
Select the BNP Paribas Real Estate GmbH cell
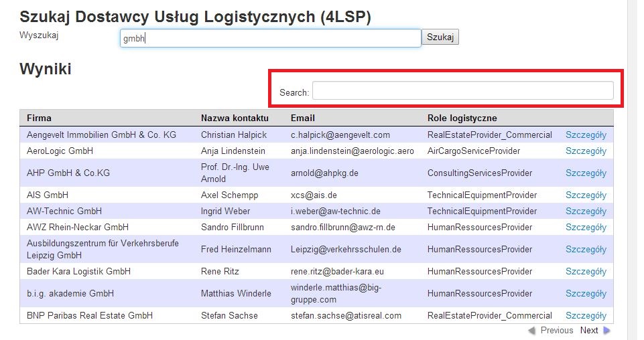tap(90, 316)
